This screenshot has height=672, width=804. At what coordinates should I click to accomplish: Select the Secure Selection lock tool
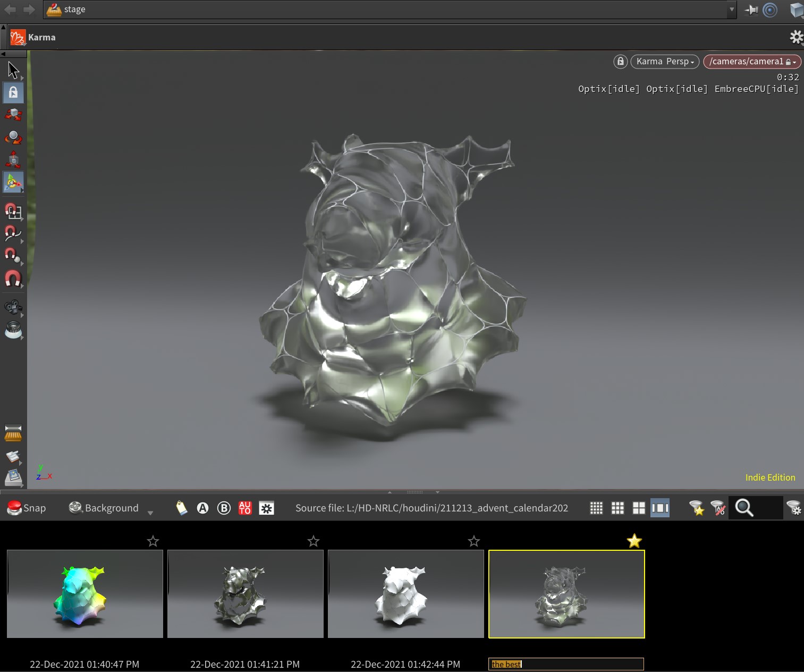13,92
